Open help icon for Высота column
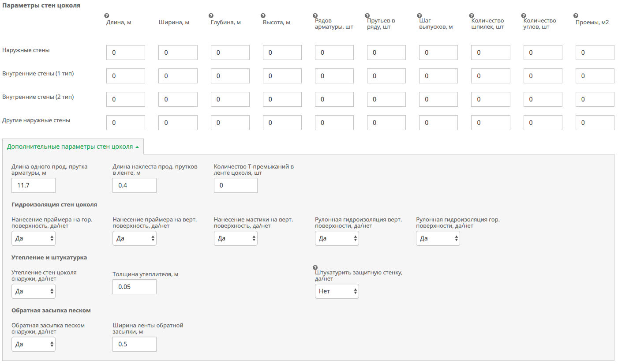Screen dimensions: 618x364 [x=263, y=16]
